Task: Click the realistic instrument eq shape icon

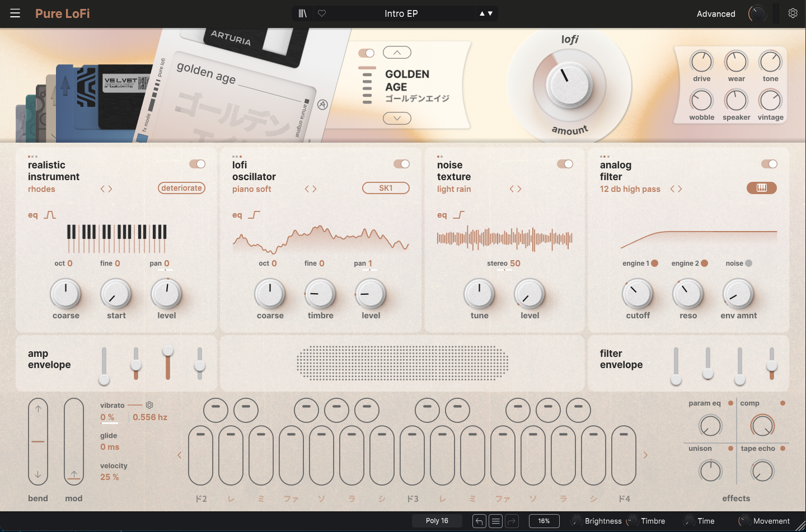Action: click(50, 215)
